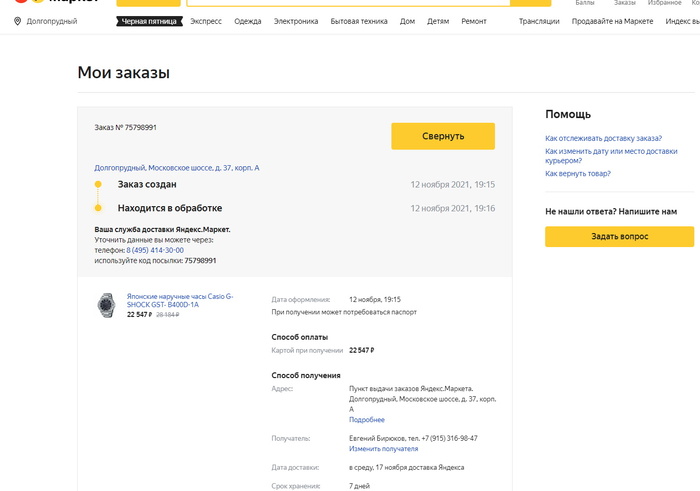Click 'Продавайте на Маркете' link

(612, 21)
